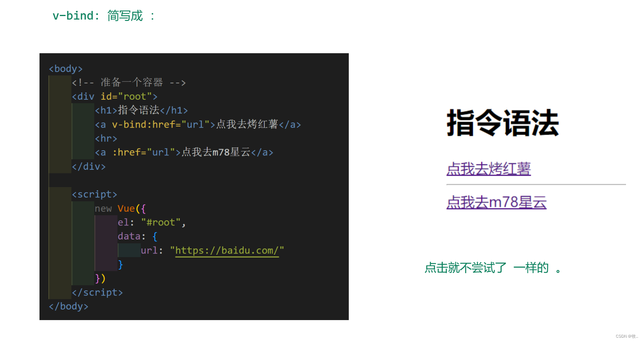
Task: Click the closing </body> tag
Action: [x=68, y=306]
